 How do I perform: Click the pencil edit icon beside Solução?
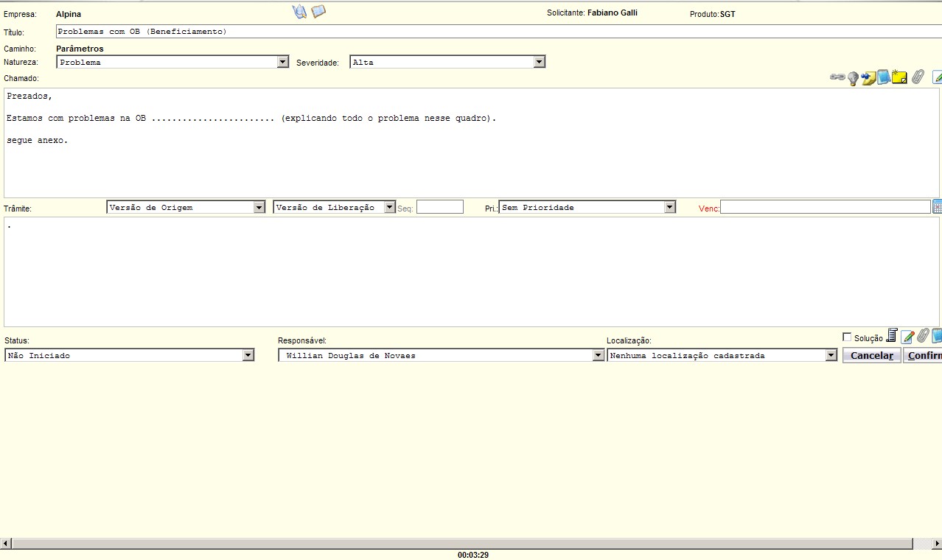pyautogui.click(x=907, y=337)
